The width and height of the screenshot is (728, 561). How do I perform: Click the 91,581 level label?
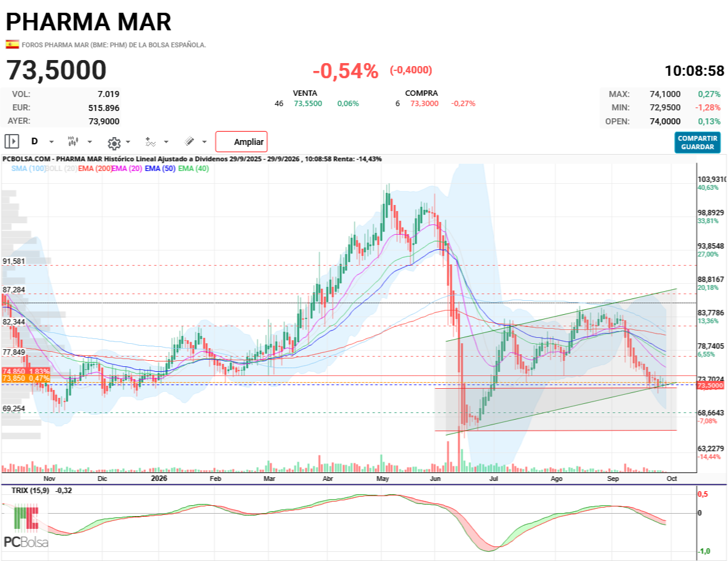(14, 261)
